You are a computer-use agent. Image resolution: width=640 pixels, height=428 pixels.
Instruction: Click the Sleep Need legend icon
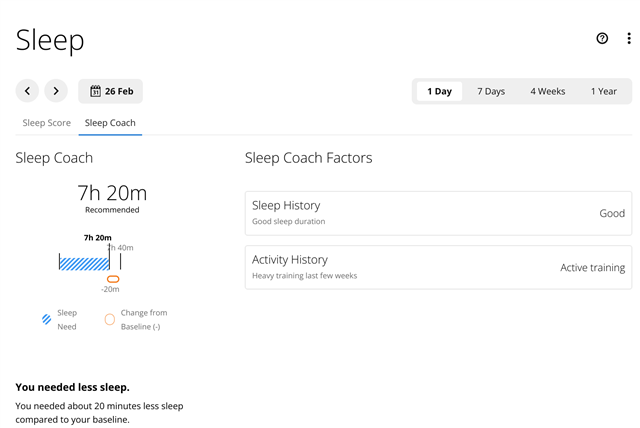46,319
